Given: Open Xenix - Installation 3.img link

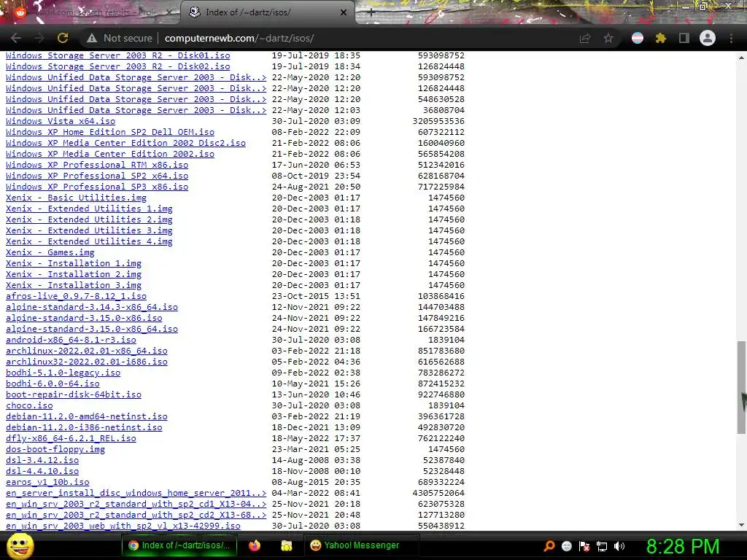Looking at the screenshot, I should [x=74, y=285].
